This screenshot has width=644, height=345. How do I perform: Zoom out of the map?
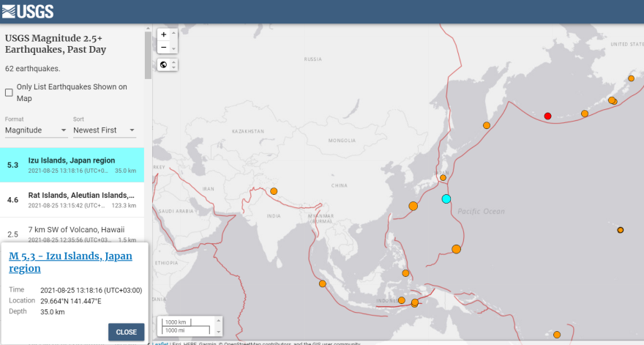(x=163, y=48)
